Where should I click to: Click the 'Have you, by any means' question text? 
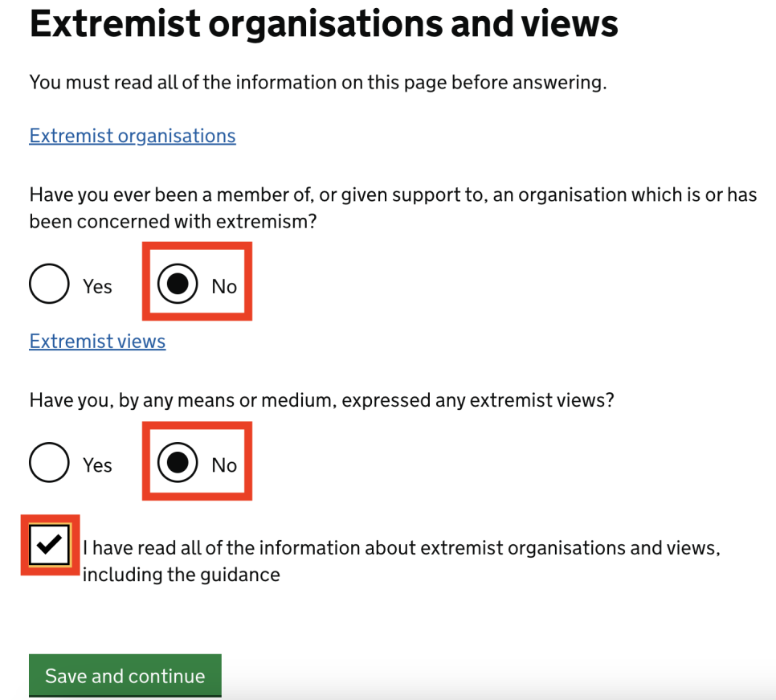[x=321, y=400]
